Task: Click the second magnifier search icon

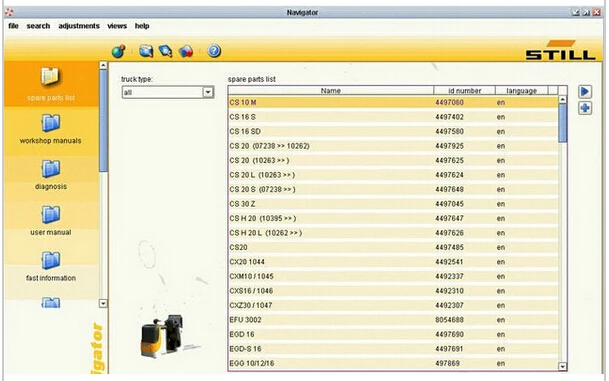Action: pos(165,51)
